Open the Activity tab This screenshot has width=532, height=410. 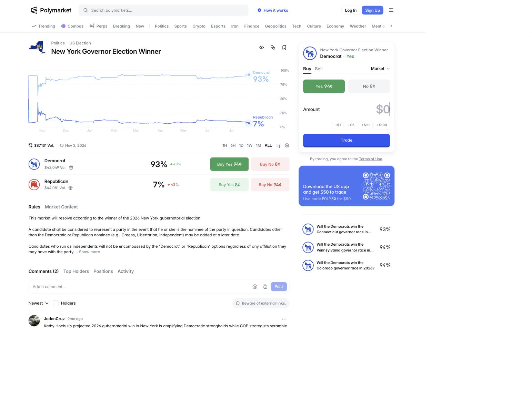(x=126, y=271)
